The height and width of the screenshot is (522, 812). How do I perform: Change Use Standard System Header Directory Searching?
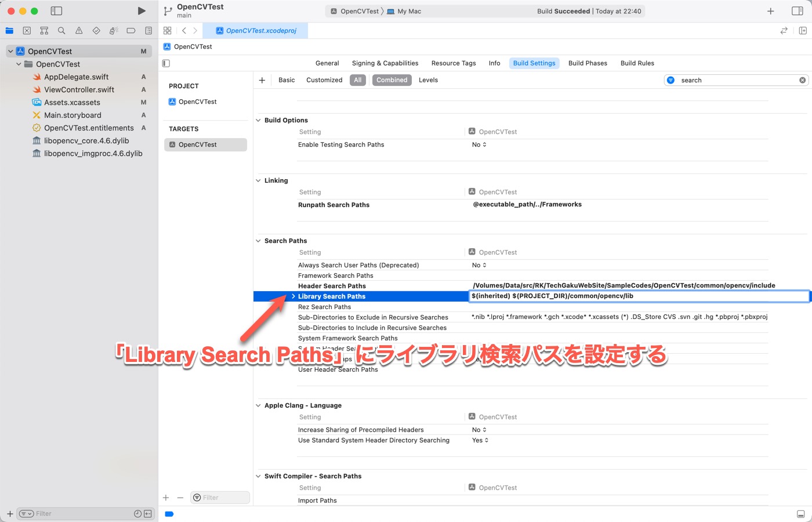[480, 441]
